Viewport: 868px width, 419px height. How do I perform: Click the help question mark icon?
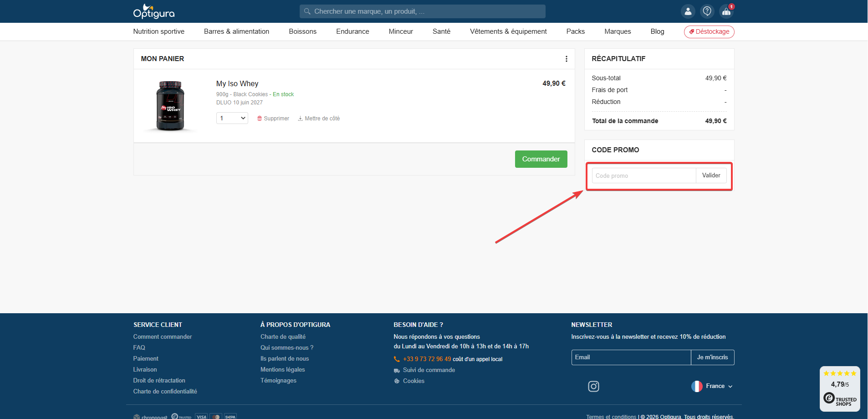(x=707, y=11)
